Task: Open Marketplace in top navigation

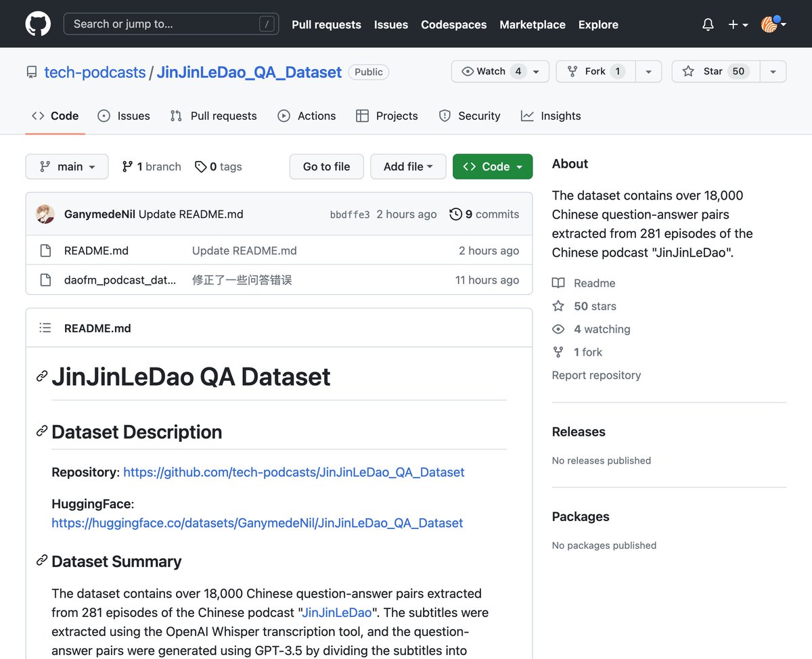Action: click(x=533, y=24)
